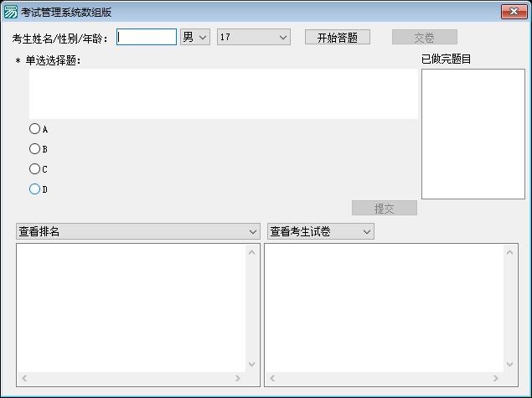Click right arrow of exam paper scrollbar
The image size is (532, 398).
point(496,379)
